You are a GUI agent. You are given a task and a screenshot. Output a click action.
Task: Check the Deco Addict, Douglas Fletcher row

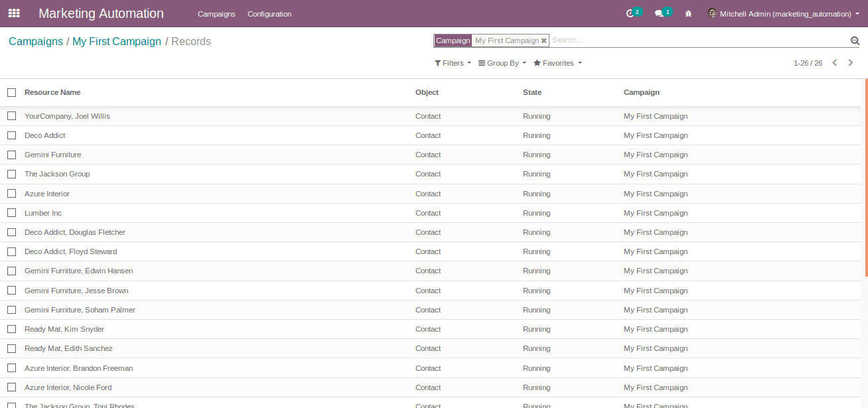pyautogui.click(x=12, y=232)
